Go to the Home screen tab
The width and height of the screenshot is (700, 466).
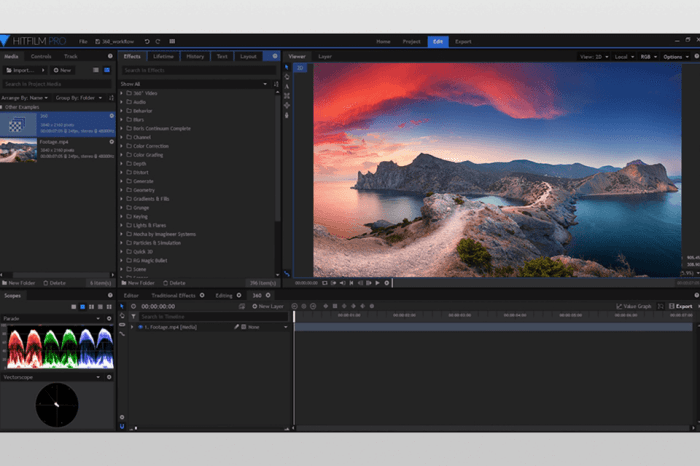[x=383, y=42]
